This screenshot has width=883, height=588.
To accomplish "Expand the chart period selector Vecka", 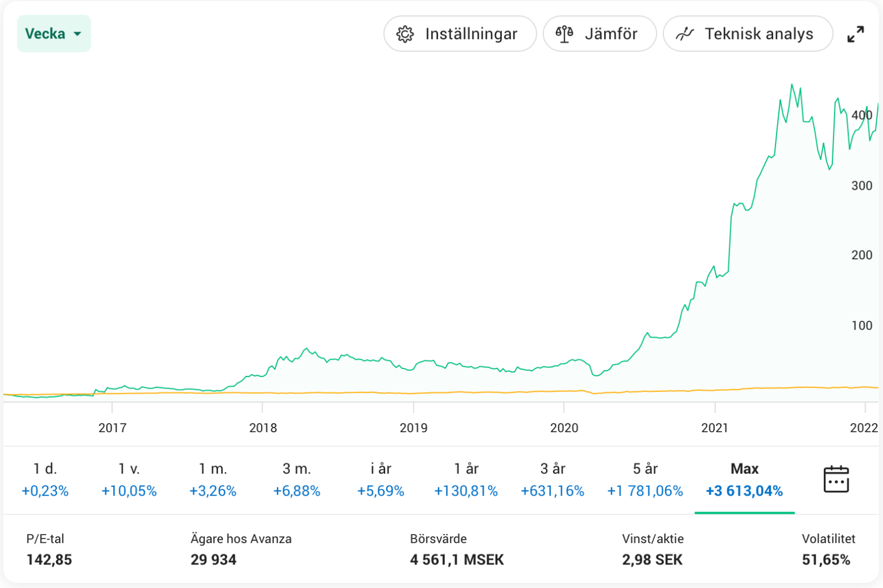I will coord(53,34).
